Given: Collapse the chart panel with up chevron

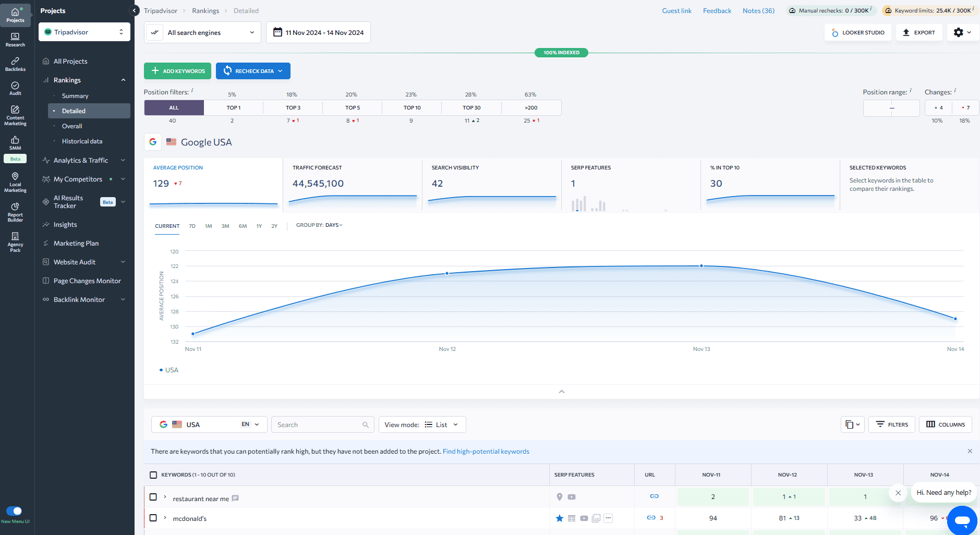Looking at the screenshot, I should tap(562, 392).
